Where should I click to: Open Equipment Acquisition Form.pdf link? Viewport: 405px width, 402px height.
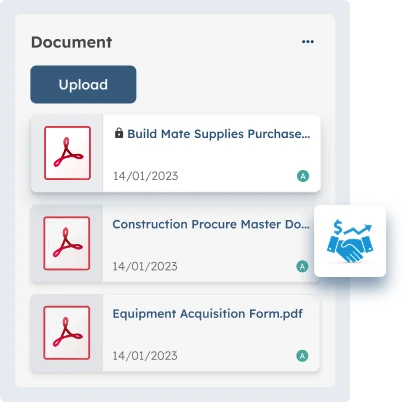coord(207,314)
